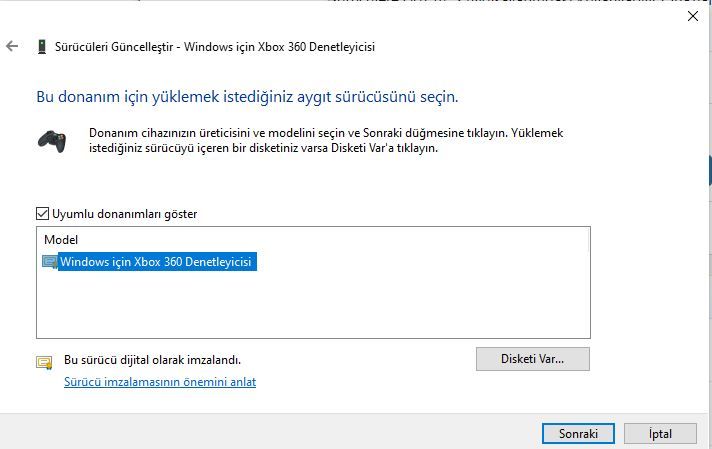Viewport: 712px width, 449px height.
Task: Click the 'Model' column header
Action: click(61, 240)
